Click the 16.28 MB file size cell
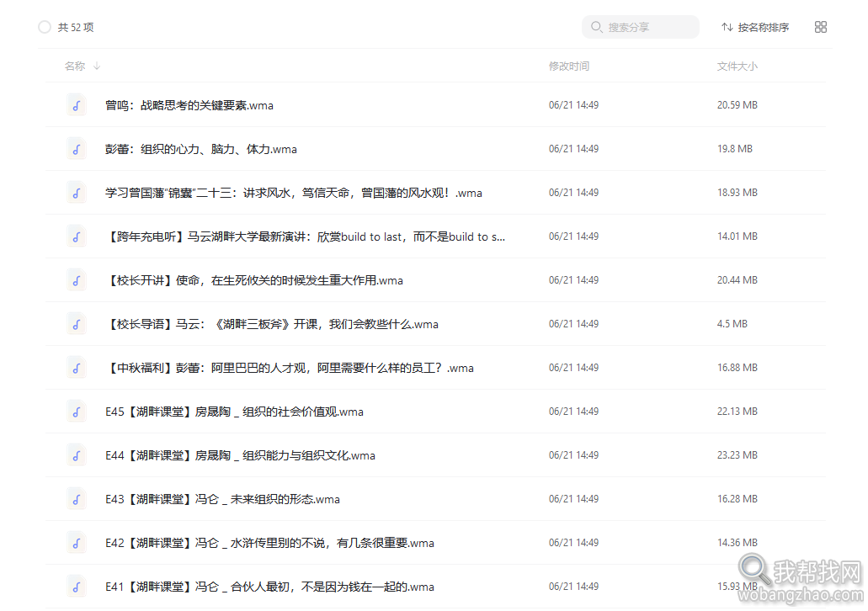The width and height of the screenshot is (868, 611). [737, 499]
